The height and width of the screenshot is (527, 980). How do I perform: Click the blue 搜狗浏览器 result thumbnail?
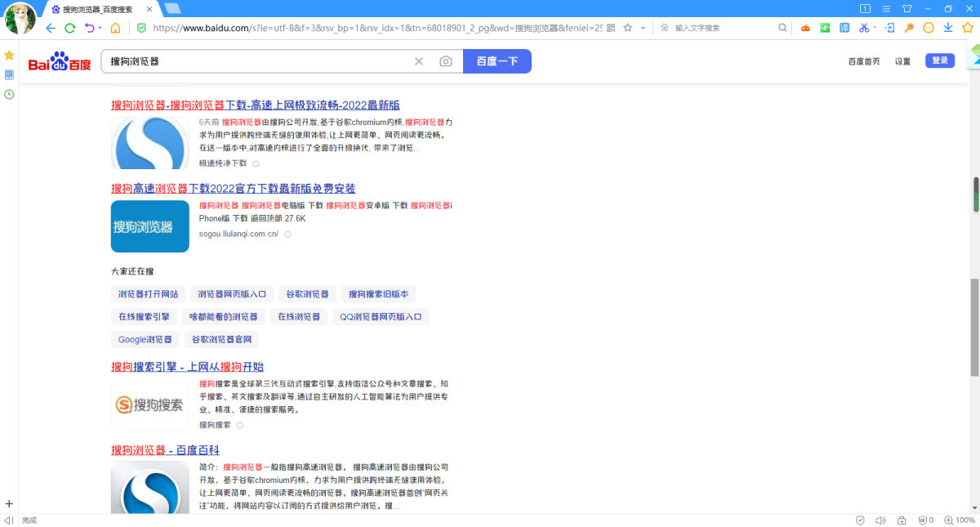(x=150, y=226)
